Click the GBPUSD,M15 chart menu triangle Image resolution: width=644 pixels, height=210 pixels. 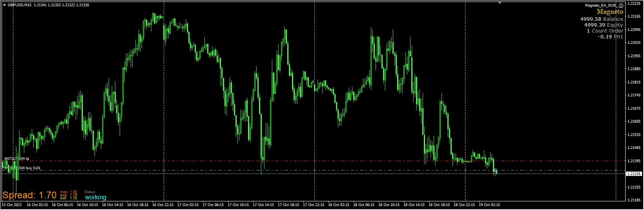4,5
